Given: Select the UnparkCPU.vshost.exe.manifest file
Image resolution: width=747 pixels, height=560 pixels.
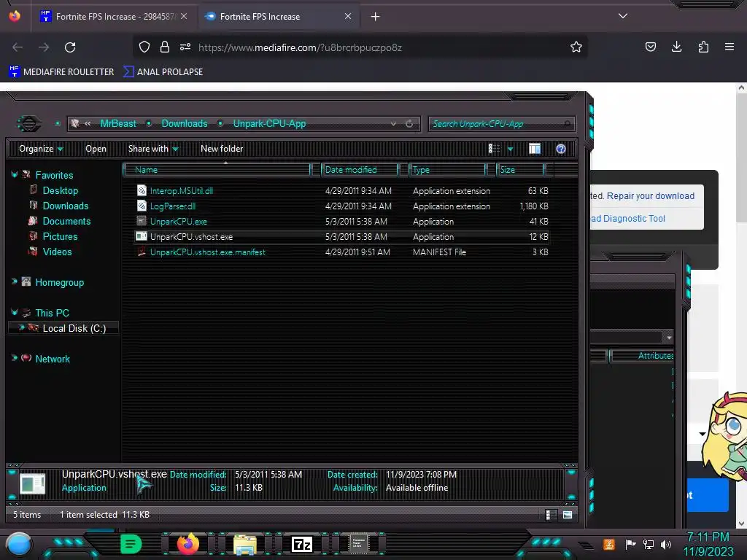Looking at the screenshot, I should click(x=207, y=252).
